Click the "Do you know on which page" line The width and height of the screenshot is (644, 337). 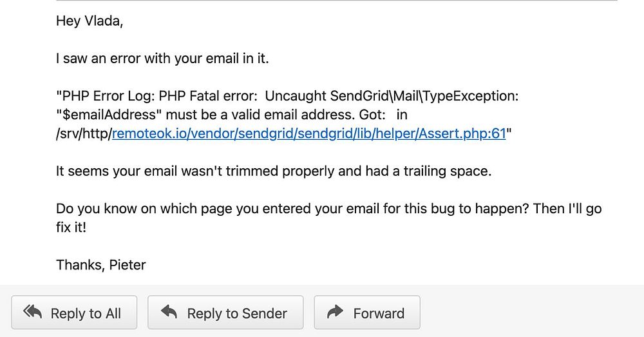[329, 209]
